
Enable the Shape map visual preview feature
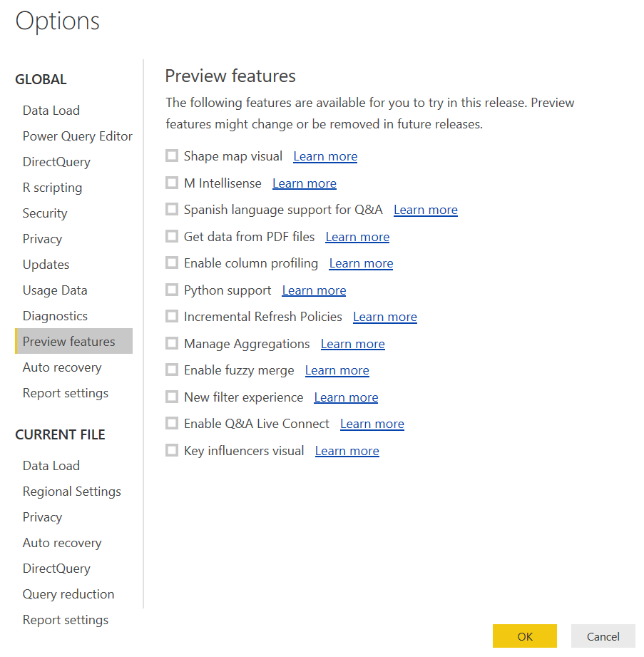click(172, 155)
